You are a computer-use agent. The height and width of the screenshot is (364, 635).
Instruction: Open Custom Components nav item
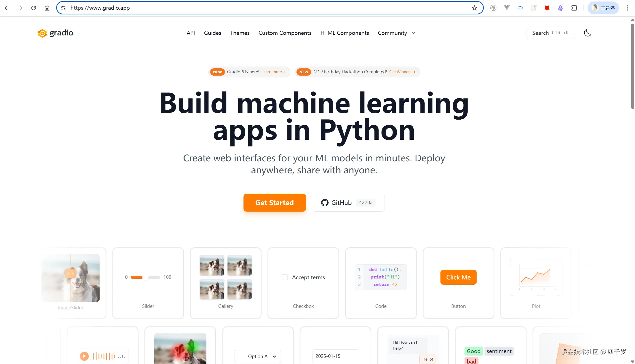tap(285, 33)
